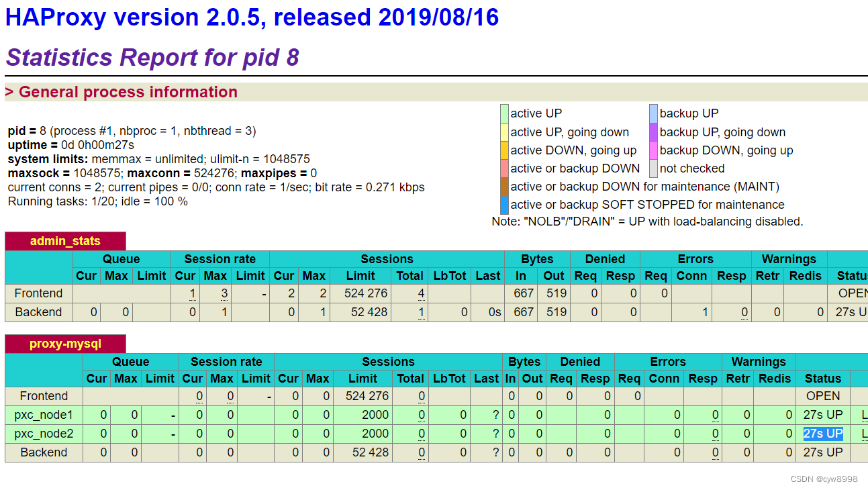Click admin_stats Backend Last value 0s
The image size is (868, 490).
495,312
